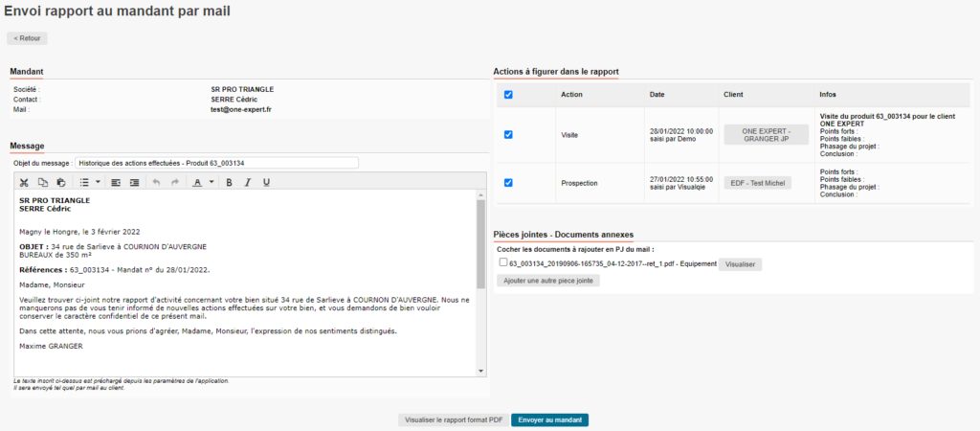Image resolution: width=980 pixels, height=431 pixels.
Task: Open the bullet list style dropdown
Action: click(98, 182)
